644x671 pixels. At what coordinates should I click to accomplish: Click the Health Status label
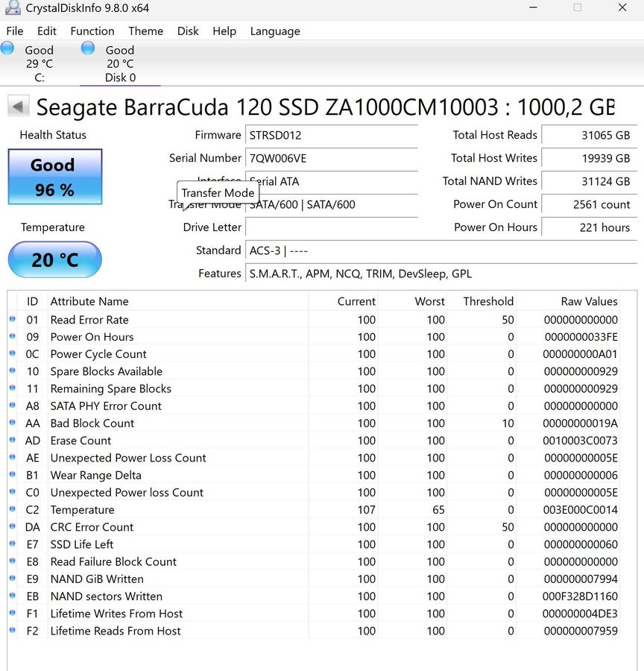(x=53, y=135)
